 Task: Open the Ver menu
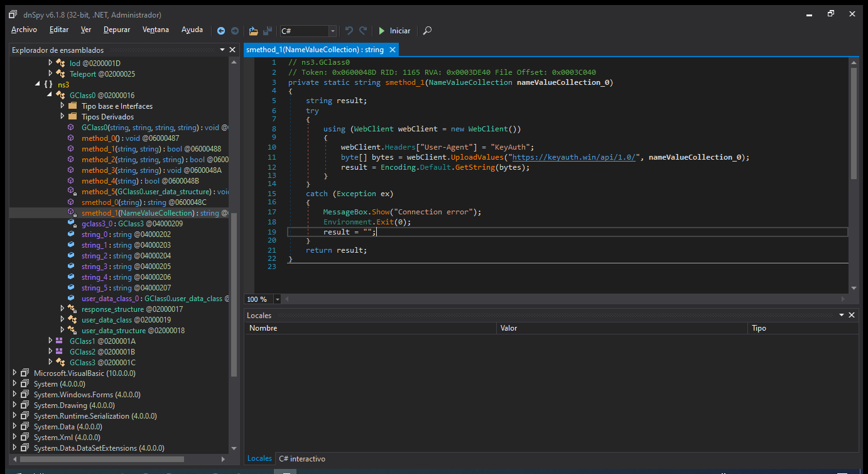86,30
